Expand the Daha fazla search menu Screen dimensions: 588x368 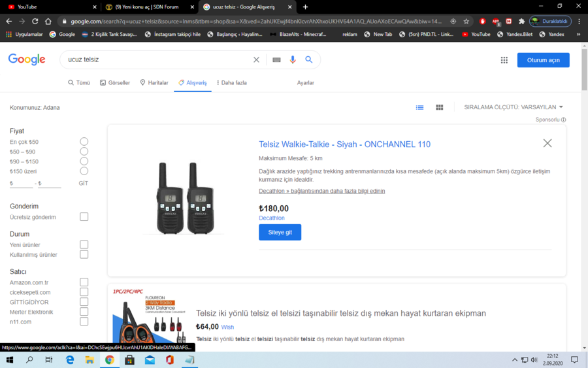[x=231, y=82]
